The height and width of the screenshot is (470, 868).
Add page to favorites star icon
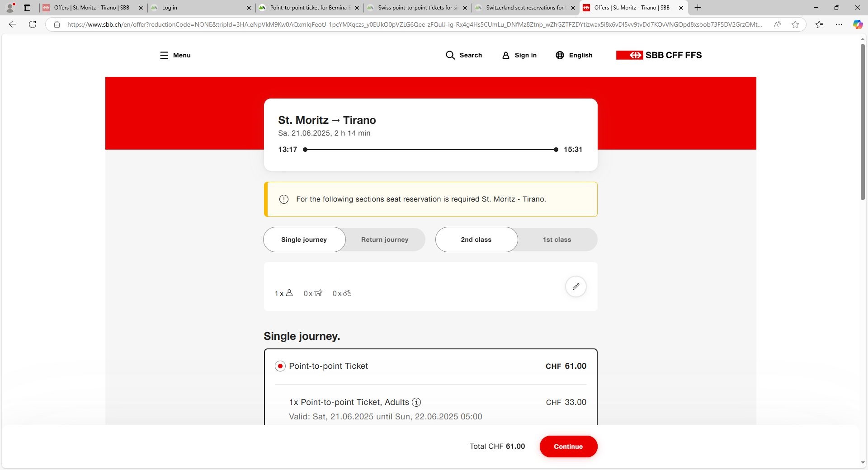tap(795, 24)
